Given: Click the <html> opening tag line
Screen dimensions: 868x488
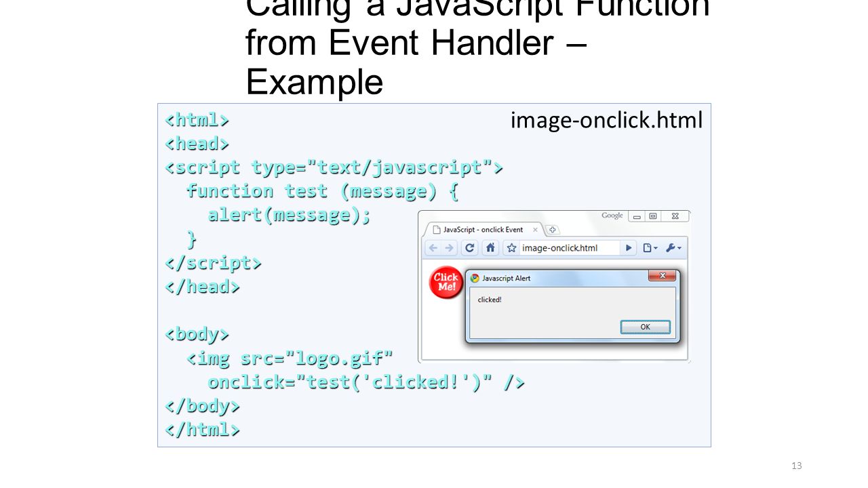Looking at the screenshot, I should [198, 120].
